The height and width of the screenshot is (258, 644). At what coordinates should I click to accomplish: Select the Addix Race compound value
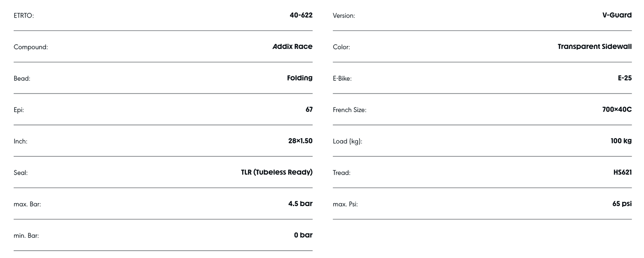(x=292, y=47)
